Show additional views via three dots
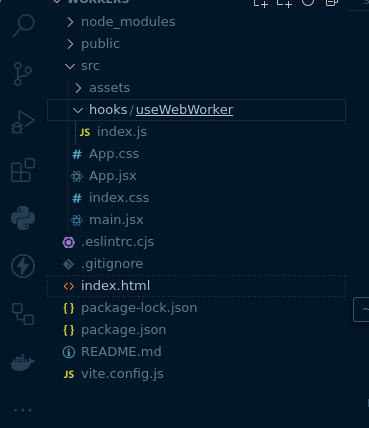The width and height of the screenshot is (369, 428). 23,410
